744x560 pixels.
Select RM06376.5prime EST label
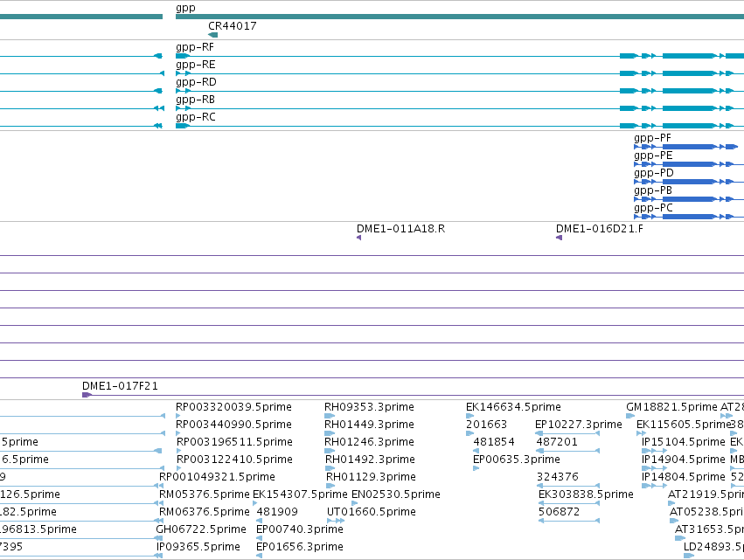(x=204, y=512)
